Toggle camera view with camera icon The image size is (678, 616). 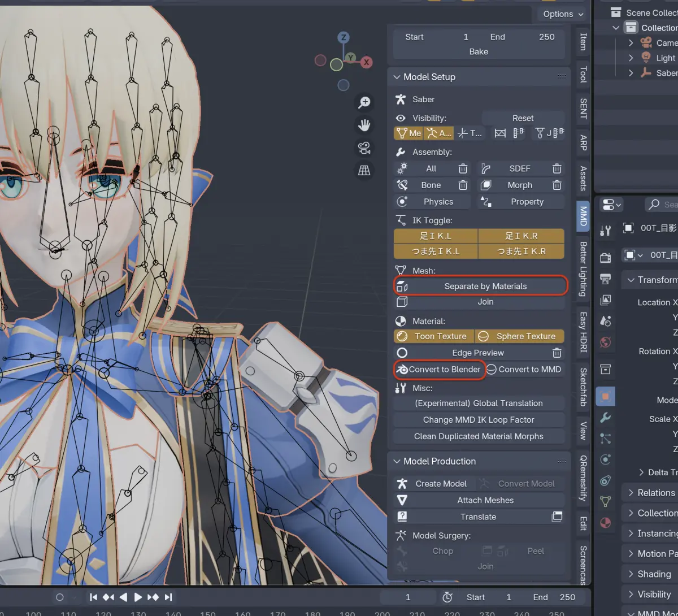coord(364,148)
